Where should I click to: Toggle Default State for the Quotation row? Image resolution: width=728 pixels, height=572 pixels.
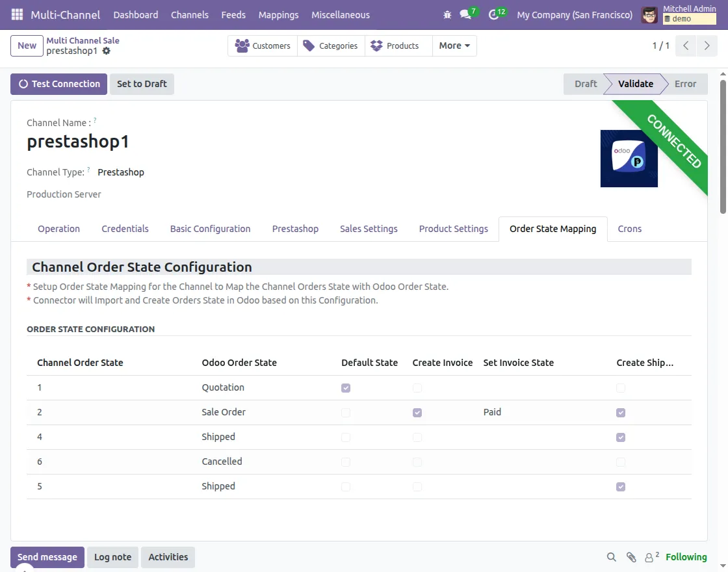click(346, 387)
